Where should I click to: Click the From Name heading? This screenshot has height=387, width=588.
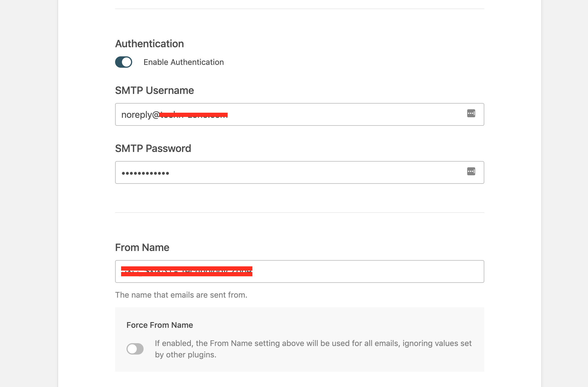(x=142, y=248)
